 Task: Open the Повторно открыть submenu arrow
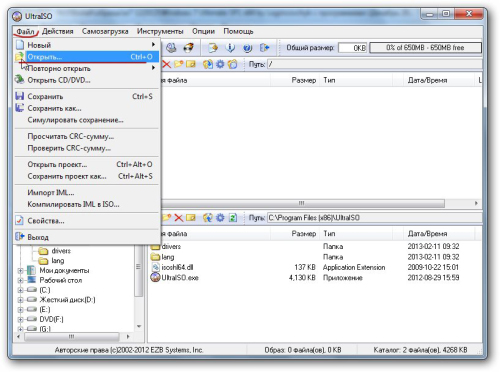(x=153, y=68)
